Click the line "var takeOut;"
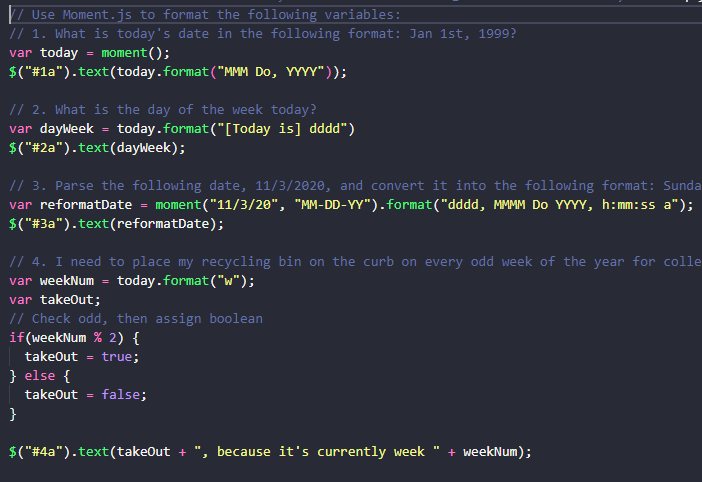Viewport: 702px width, 482px height. [55, 300]
